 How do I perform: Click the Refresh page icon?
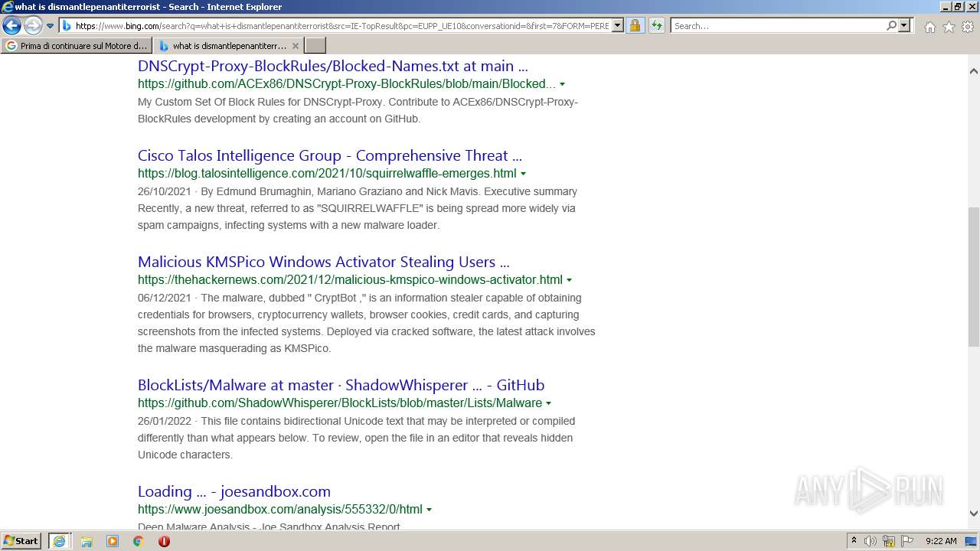(657, 26)
